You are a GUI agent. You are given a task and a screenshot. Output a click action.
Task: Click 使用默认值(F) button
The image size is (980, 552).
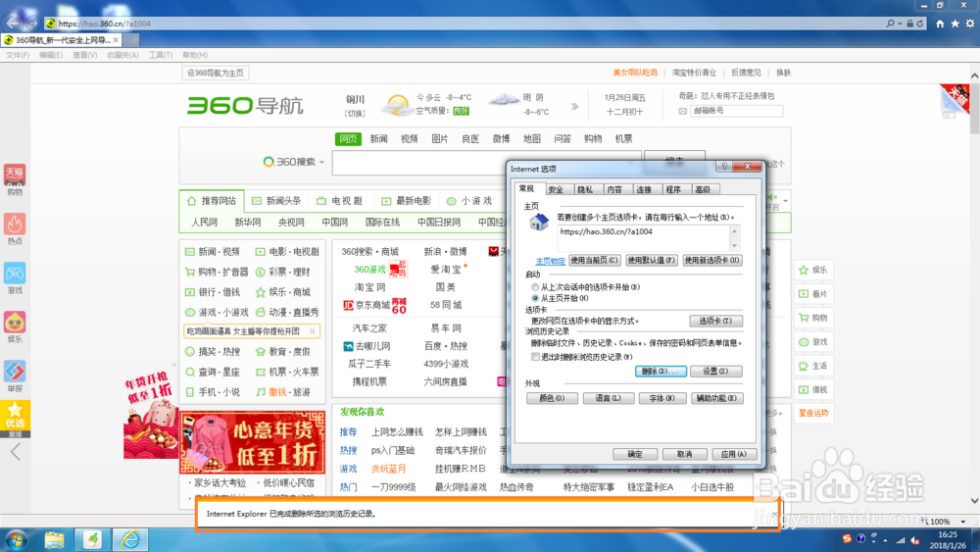pyautogui.click(x=652, y=260)
